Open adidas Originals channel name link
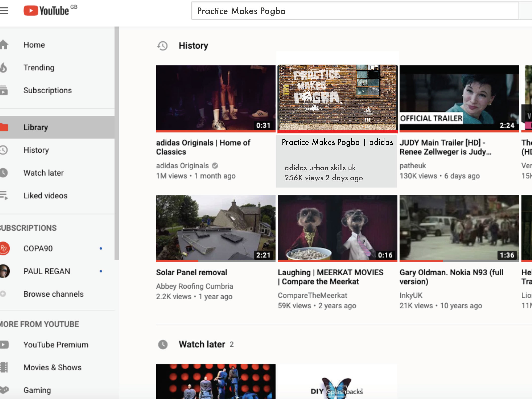Screen dimensions: 532x399 182,166
